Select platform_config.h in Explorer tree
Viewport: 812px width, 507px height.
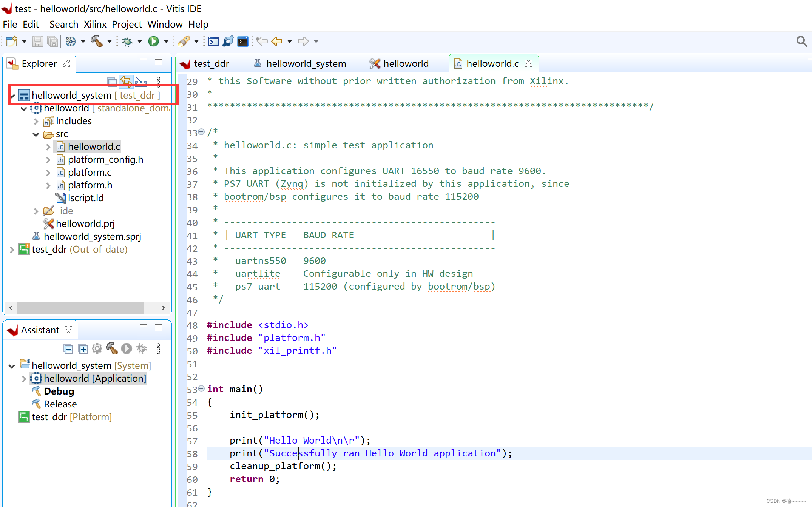[x=105, y=159]
